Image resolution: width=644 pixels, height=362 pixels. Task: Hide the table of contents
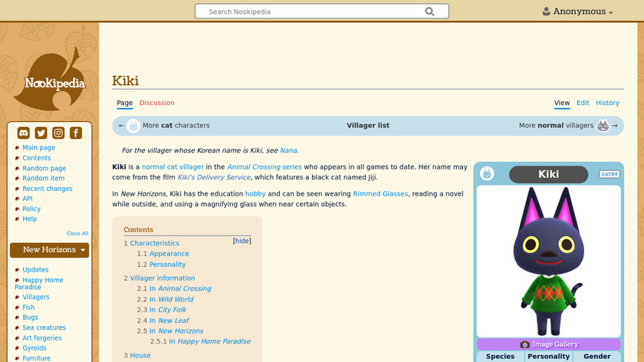[x=242, y=241]
